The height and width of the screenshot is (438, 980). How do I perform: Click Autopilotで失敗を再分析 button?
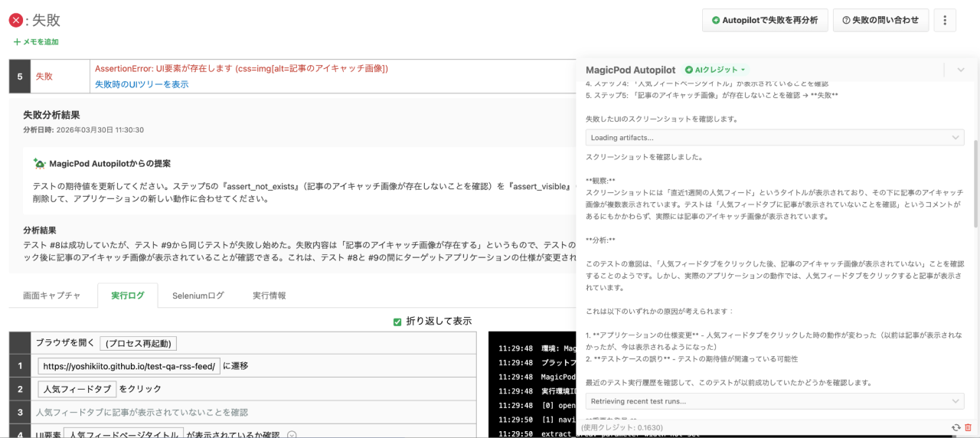click(765, 21)
